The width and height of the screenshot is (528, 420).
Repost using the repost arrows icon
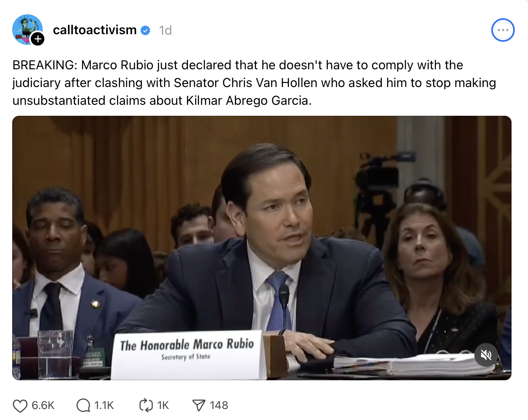[x=146, y=406]
